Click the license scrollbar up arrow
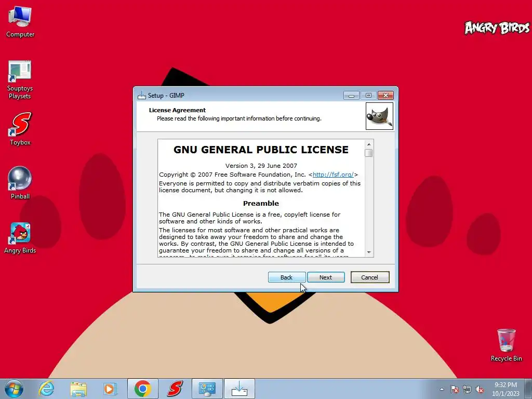The width and height of the screenshot is (532, 399). coord(369,144)
